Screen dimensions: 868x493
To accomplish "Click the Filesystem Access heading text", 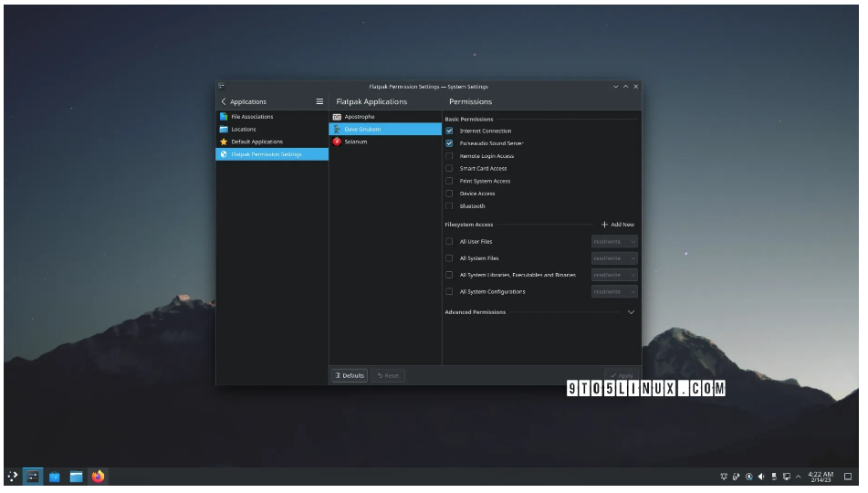I will 469,225.
